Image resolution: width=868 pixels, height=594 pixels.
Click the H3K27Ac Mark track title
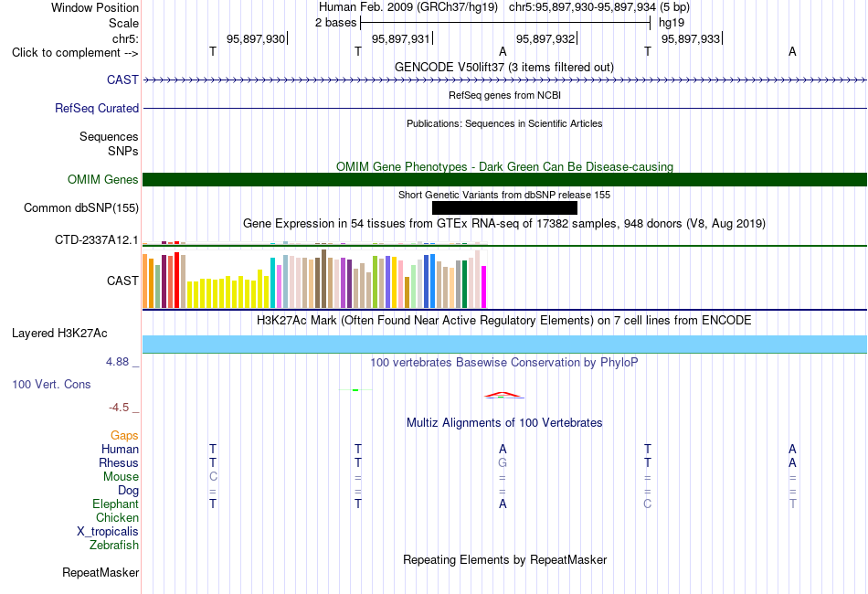coord(504,321)
